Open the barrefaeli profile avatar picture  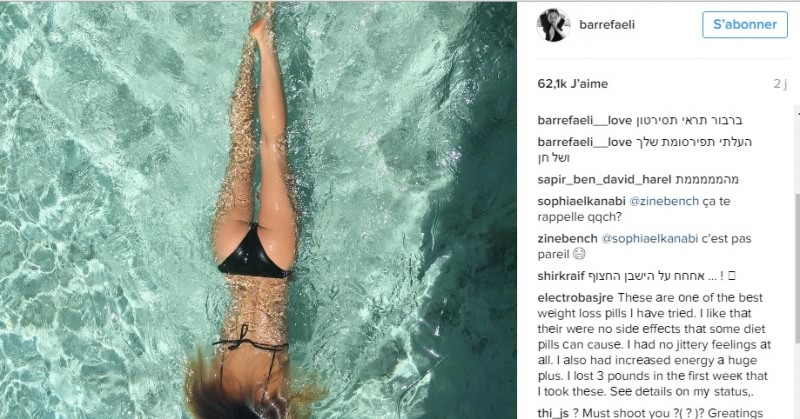553,24
